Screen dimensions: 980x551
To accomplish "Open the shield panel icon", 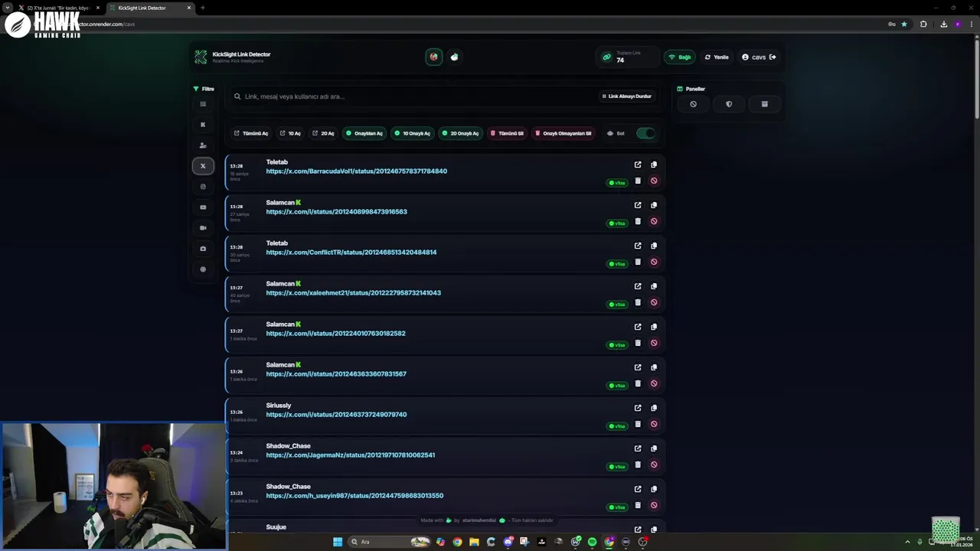I will 729,104.
